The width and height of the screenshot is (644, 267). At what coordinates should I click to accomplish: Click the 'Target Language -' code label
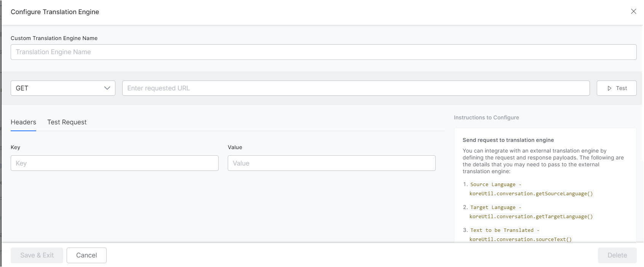495,207
